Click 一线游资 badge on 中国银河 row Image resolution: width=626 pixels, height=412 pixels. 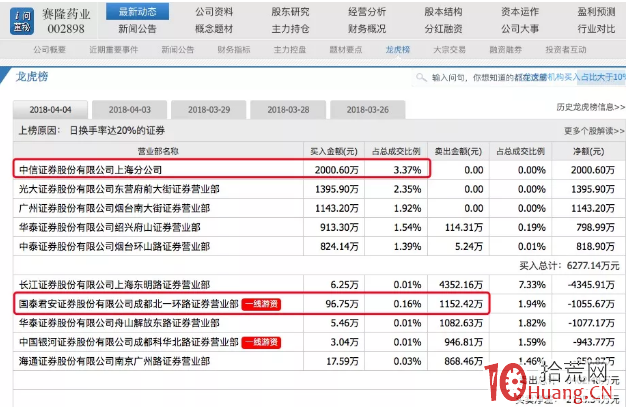point(261,342)
